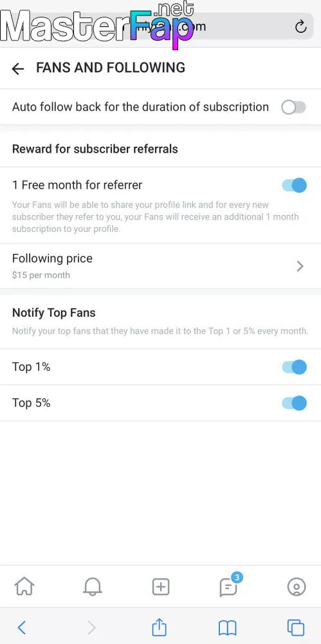Open Safari bookmarks book icon
The width and height of the screenshot is (321, 644).
tap(228, 627)
